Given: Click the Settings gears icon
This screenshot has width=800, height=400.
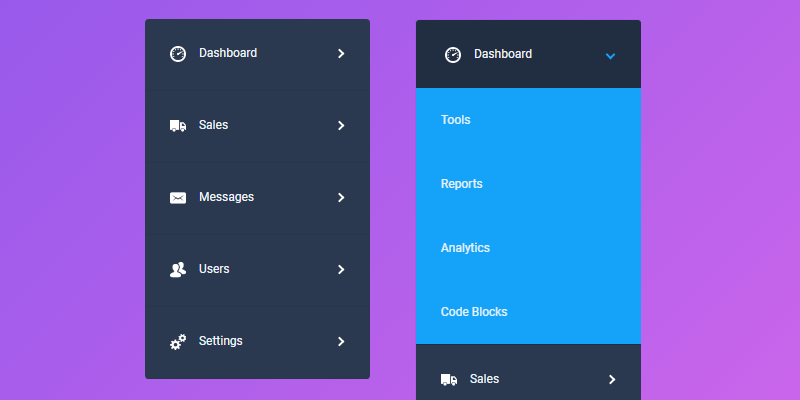Looking at the screenshot, I should coord(178,342).
